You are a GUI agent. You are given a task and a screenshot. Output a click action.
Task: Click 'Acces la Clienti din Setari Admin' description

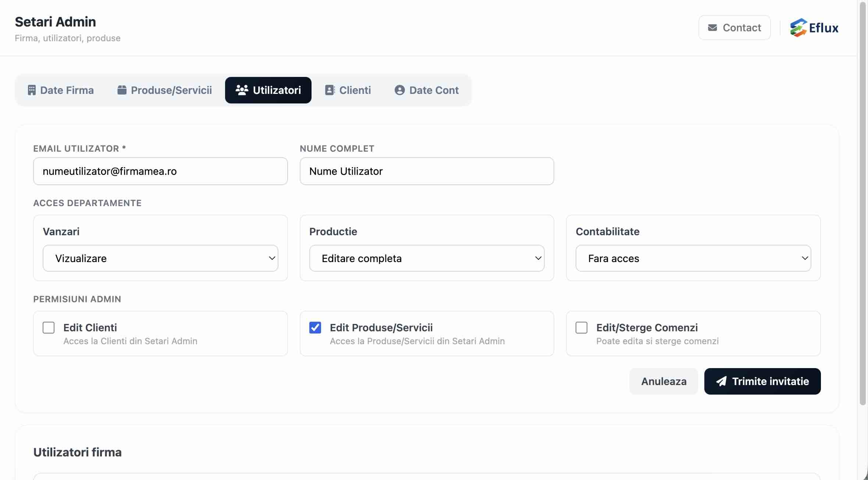pos(131,341)
